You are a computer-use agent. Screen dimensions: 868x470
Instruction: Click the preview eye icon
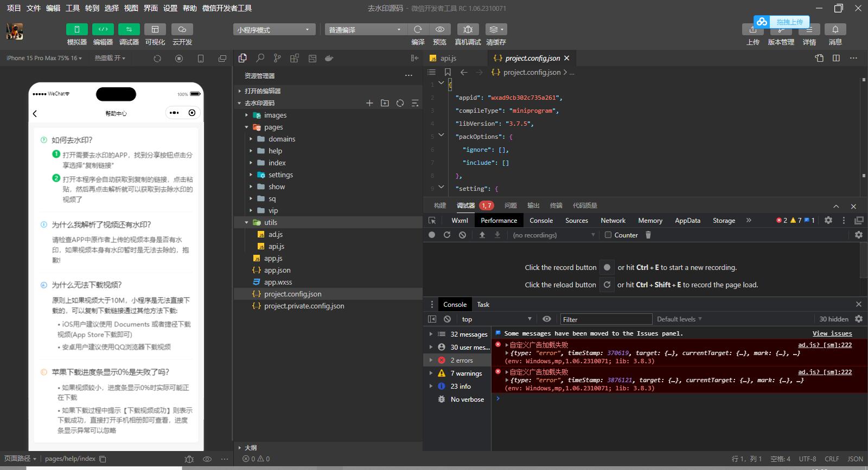[x=439, y=29]
